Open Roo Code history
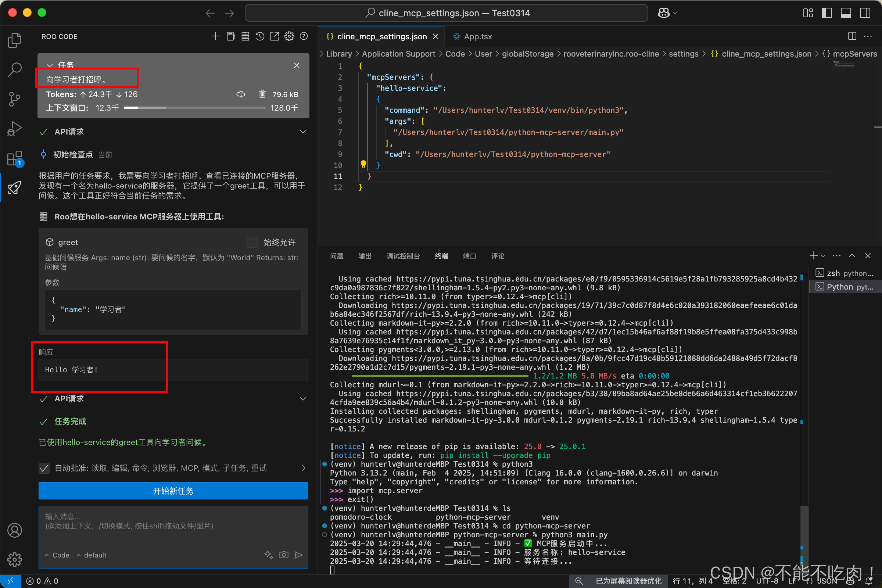Viewport: 882px width, 588px height. [x=260, y=36]
